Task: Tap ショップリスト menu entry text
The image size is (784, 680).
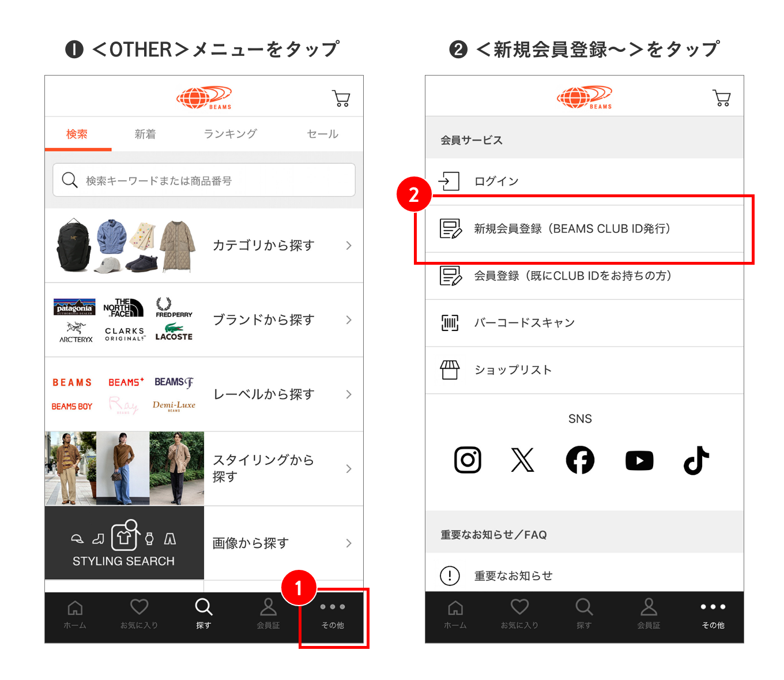Action: click(513, 370)
